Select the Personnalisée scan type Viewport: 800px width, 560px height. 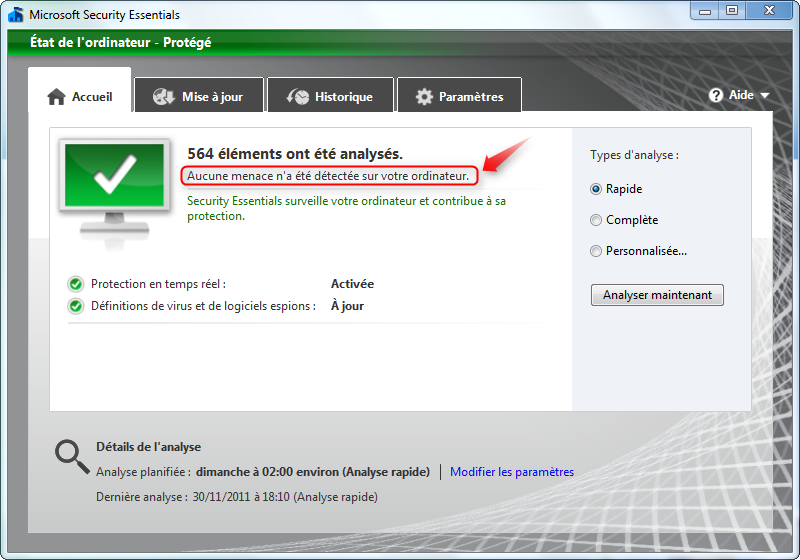point(595,251)
